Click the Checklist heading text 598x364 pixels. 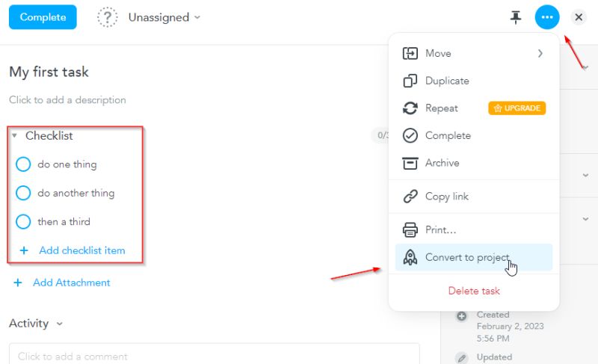(x=49, y=136)
